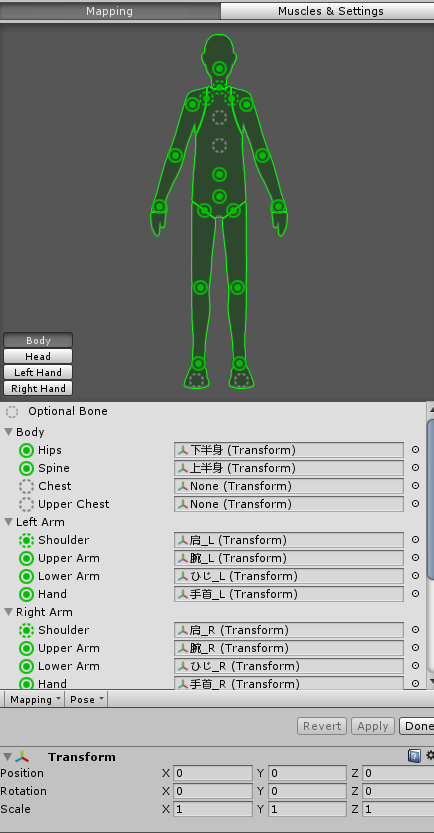Collapse the Transform component foldout
The width and height of the screenshot is (434, 833).
pyautogui.click(x=7, y=756)
